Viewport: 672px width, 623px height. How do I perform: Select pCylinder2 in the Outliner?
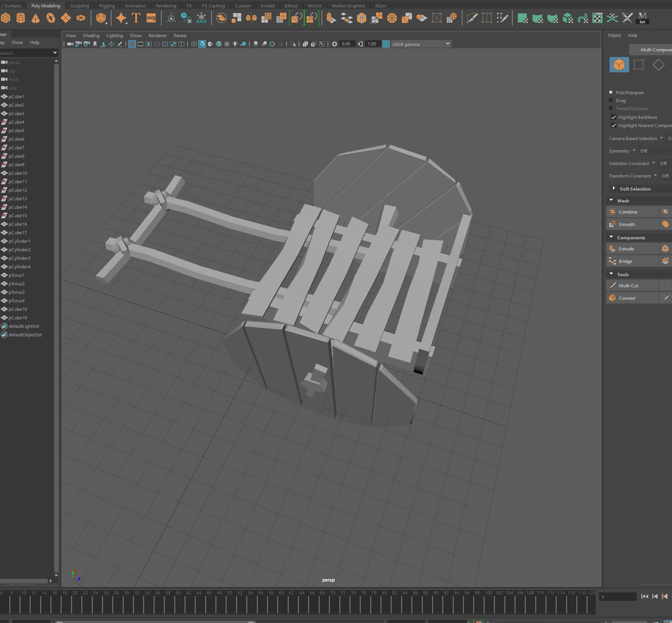[19, 250]
